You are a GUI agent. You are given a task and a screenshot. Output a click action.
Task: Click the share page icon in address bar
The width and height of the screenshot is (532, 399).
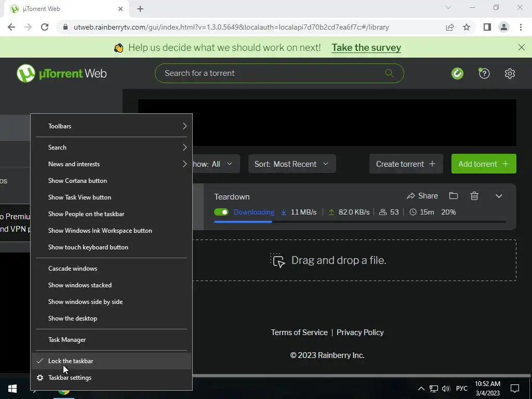pyautogui.click(x=450, y=27)
